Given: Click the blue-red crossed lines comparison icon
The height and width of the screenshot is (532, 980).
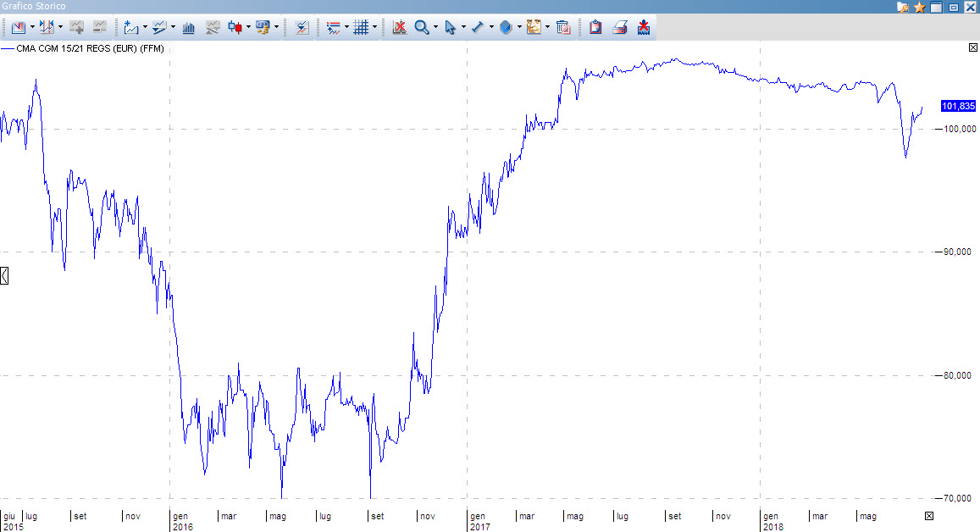Looking at the screenshot, I should coord(302,27).
